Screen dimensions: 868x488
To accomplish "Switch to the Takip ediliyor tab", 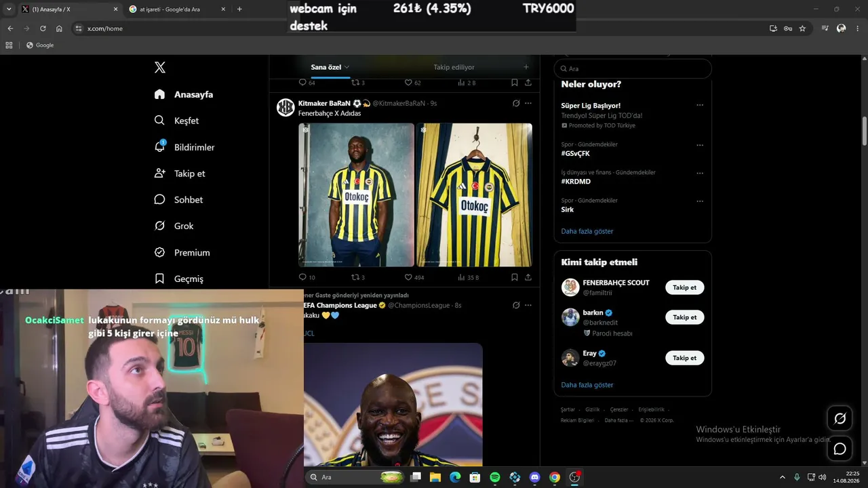I will click(x=454, y=67).
